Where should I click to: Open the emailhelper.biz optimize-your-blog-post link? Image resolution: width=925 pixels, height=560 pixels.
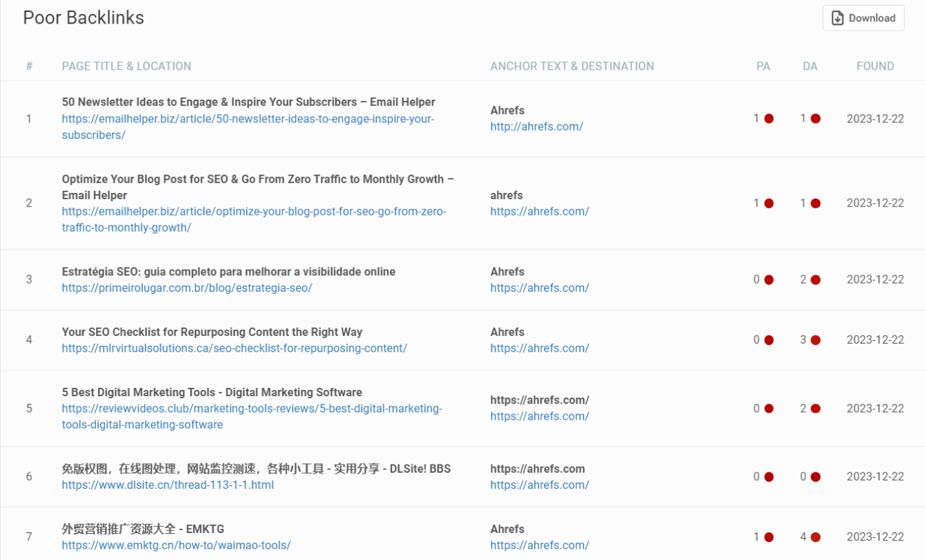coord(254,220)
